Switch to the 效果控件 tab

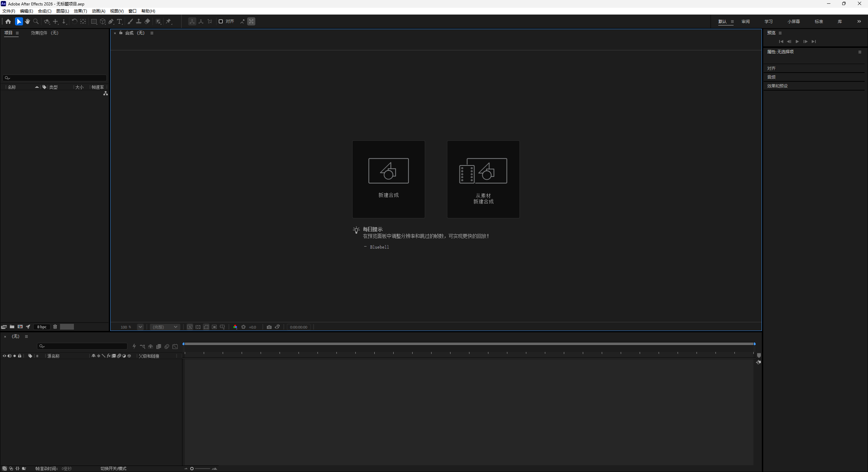(x=44, y=33)
